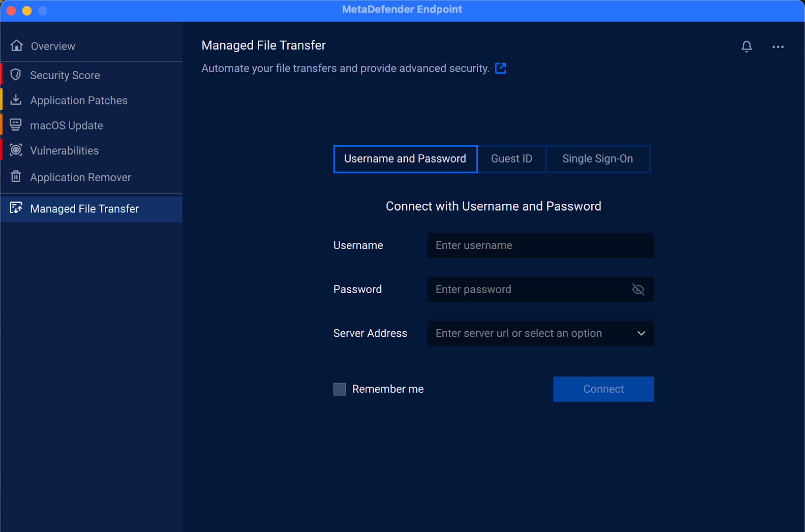Open the external link icon beside the description

(500, 68)
